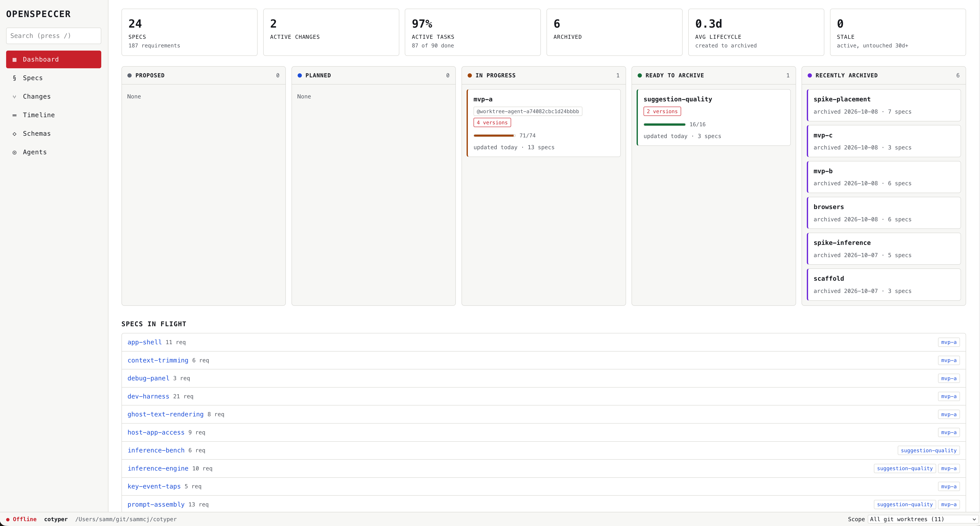Open the suggestion-quality card title
Screen dimensions: 980x526
point(678,99)
